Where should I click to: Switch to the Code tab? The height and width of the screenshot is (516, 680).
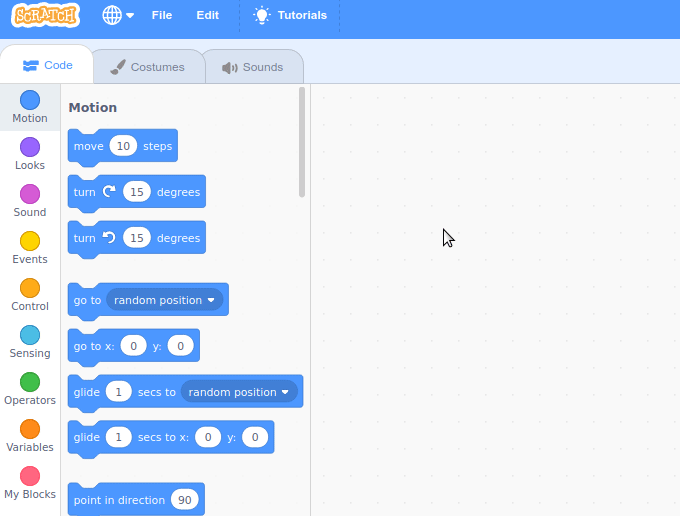pos(47,65)
